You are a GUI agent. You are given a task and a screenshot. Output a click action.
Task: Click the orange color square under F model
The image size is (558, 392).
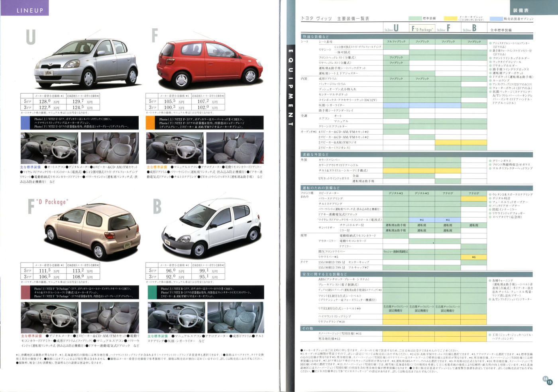(150, 123)
